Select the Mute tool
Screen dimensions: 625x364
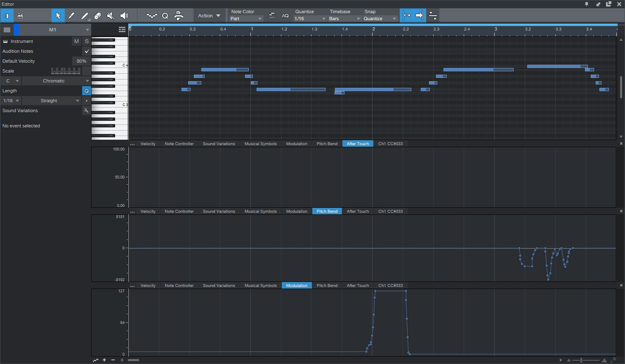111,16
